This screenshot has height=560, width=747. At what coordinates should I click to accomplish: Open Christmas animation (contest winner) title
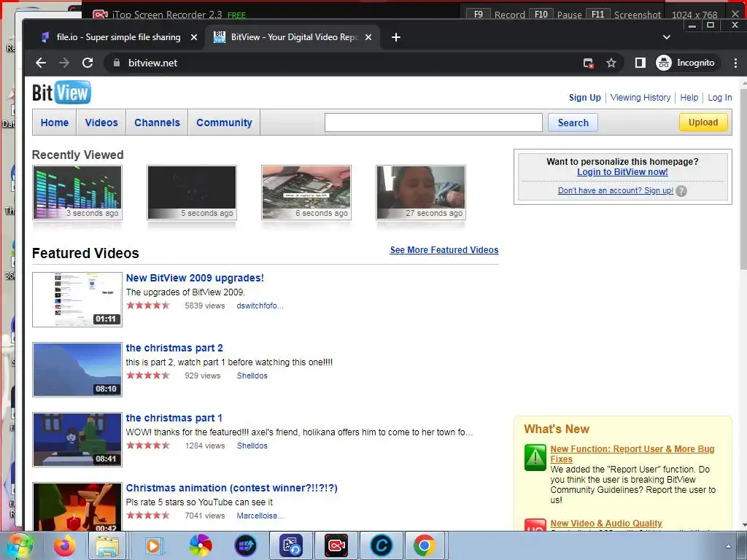click(x=231, y=488)
